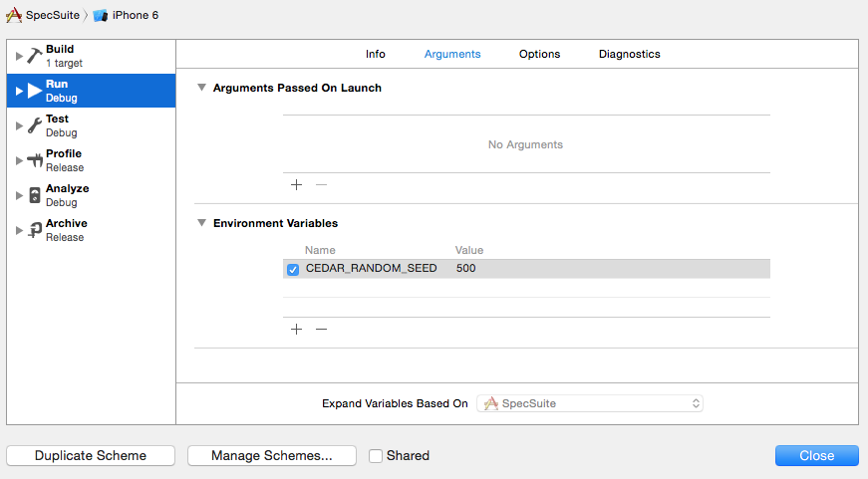Collapse the Arguments Passed On Launch section

(x=202, y=88)
